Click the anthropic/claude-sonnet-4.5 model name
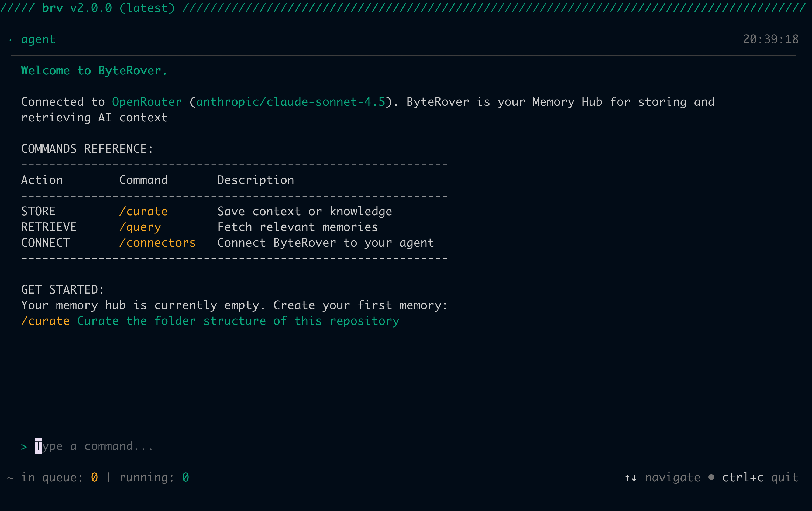This screenshot has width=812, height=511. pyautogui.click(x=290, y=102)
